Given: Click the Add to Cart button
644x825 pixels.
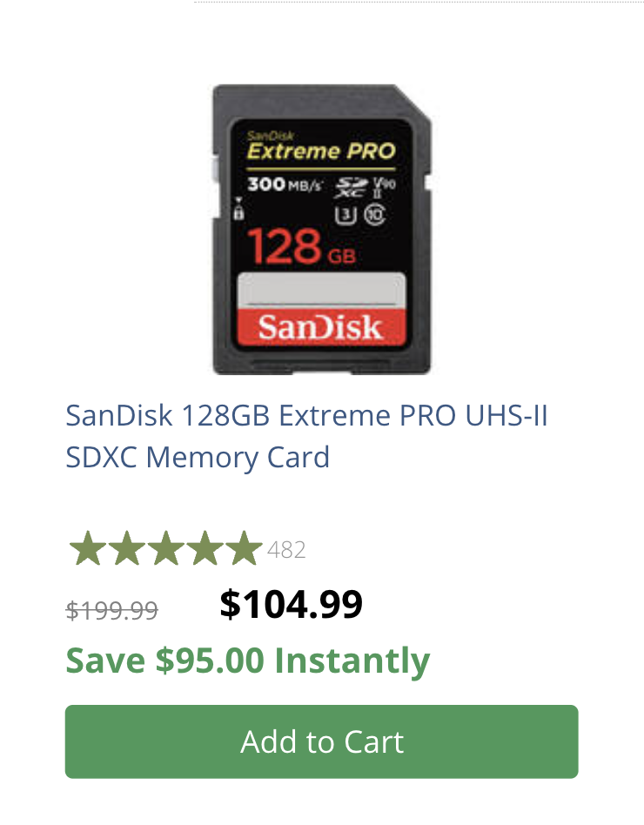Looking at the screenshot, I should coord(321,741).
